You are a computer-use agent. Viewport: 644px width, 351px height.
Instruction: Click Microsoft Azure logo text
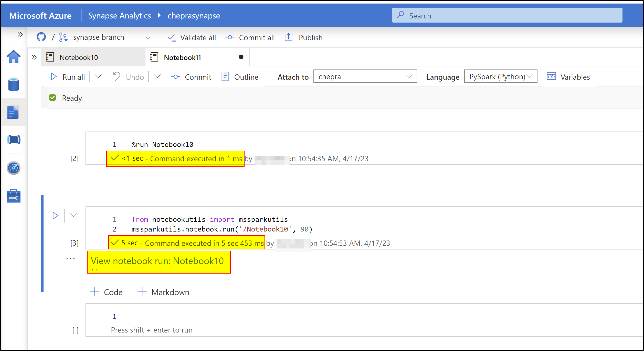pyautogui.click(x=40, y=16)
